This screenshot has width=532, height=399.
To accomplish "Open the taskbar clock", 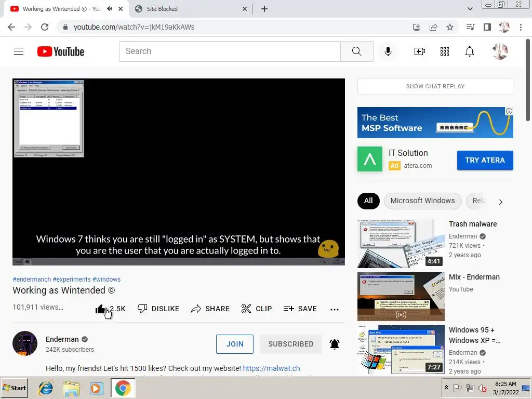I will tap(506, 388).
